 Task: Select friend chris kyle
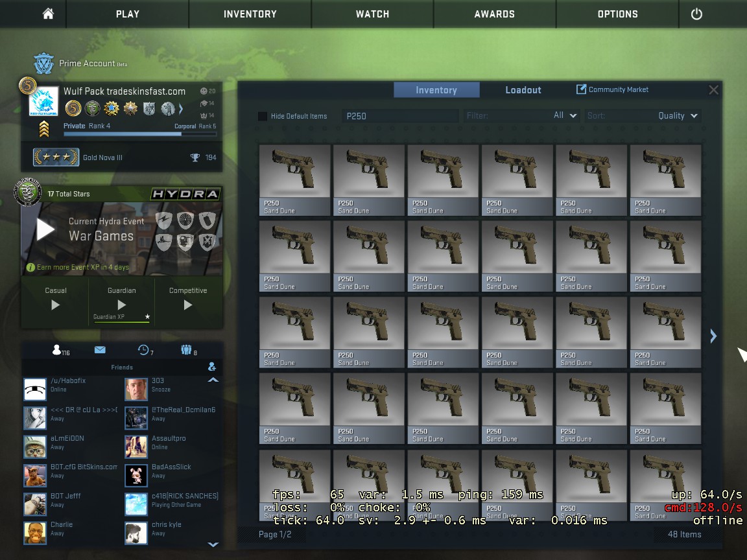(171, 533)
